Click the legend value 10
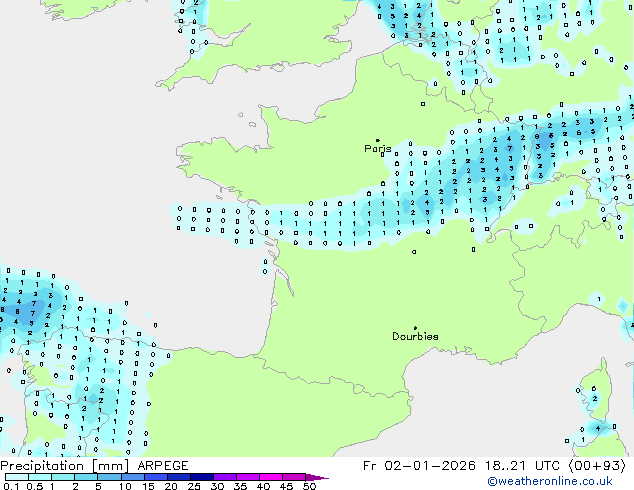Viewport: 634px width, 490px height. point(125,486)
